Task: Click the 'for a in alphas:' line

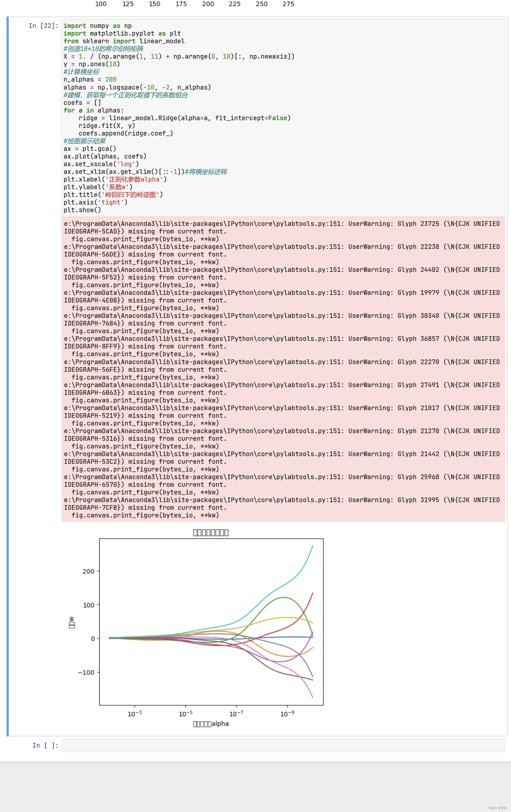Action: coord(94,110)
